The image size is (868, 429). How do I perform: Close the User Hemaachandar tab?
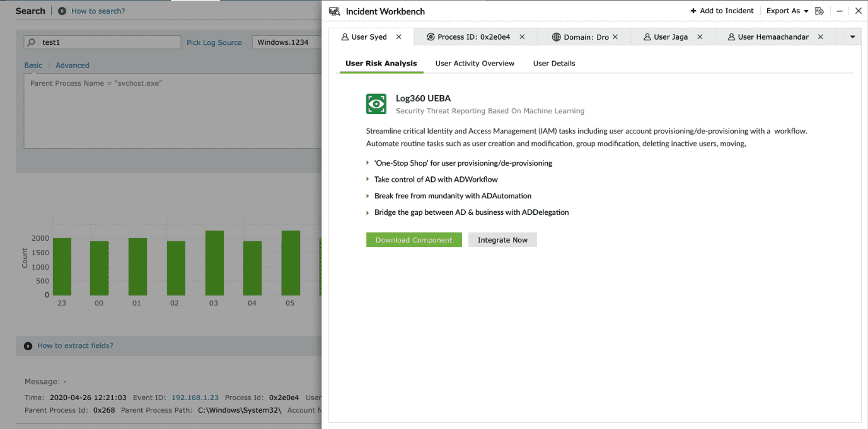(821, 37)
